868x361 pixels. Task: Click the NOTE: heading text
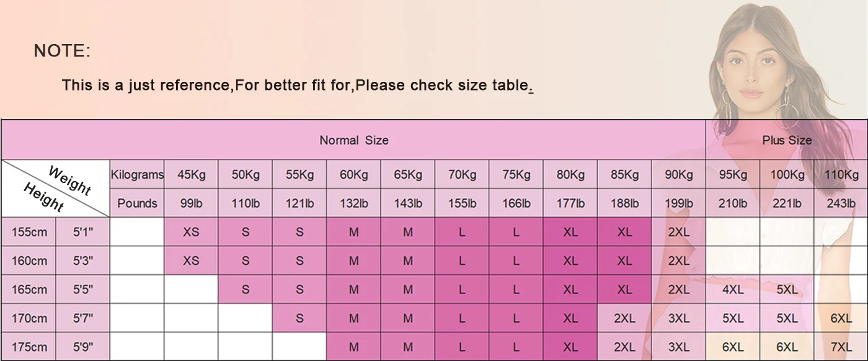coord(62,51)
